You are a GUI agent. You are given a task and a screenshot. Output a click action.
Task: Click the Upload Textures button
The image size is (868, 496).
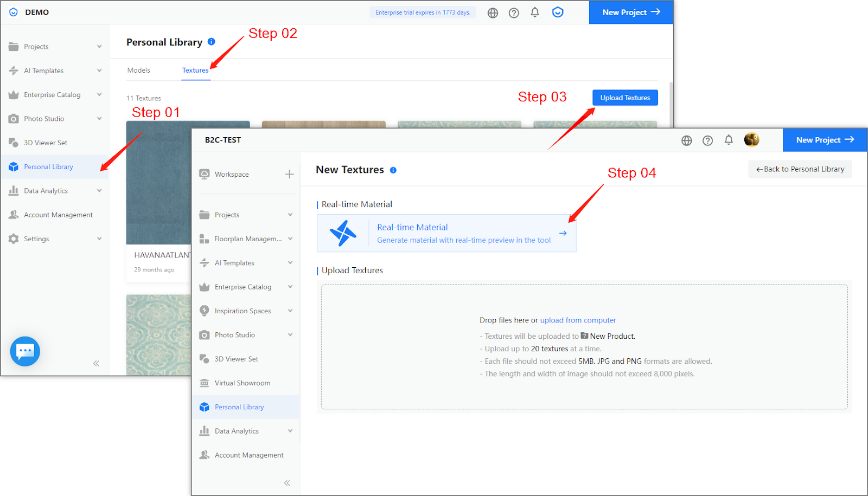(x=625, y=98)
